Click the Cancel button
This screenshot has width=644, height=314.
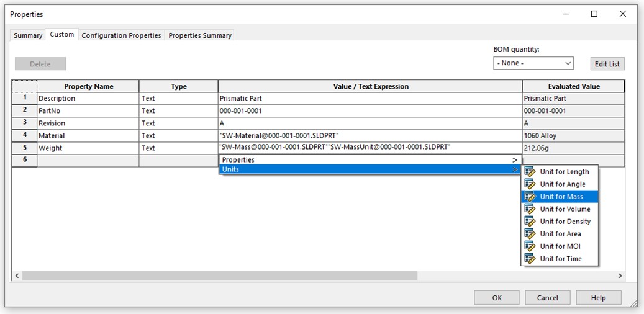pos(547,298)
